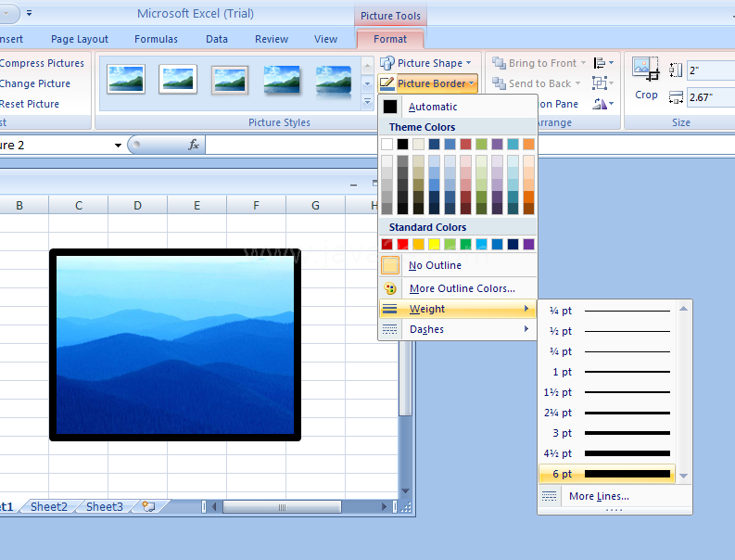Select the 6 pt line weight
This screenshot has width=735, height=560.
607,474
